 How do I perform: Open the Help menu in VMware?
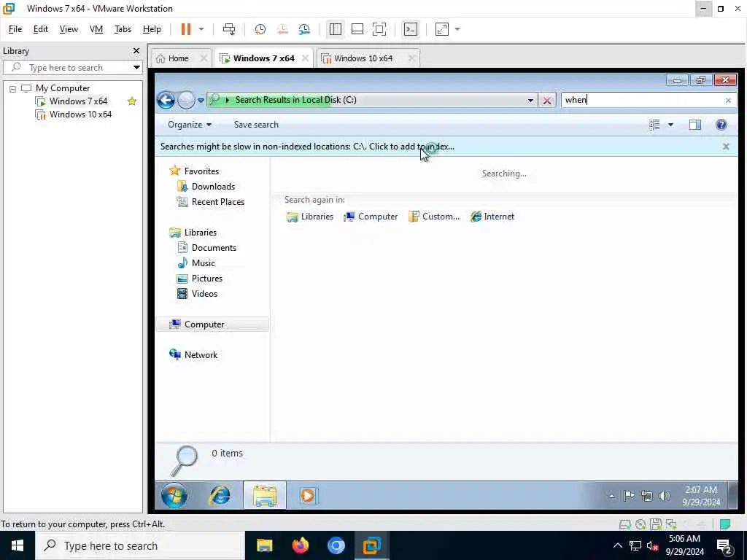[x=152, y=29]
